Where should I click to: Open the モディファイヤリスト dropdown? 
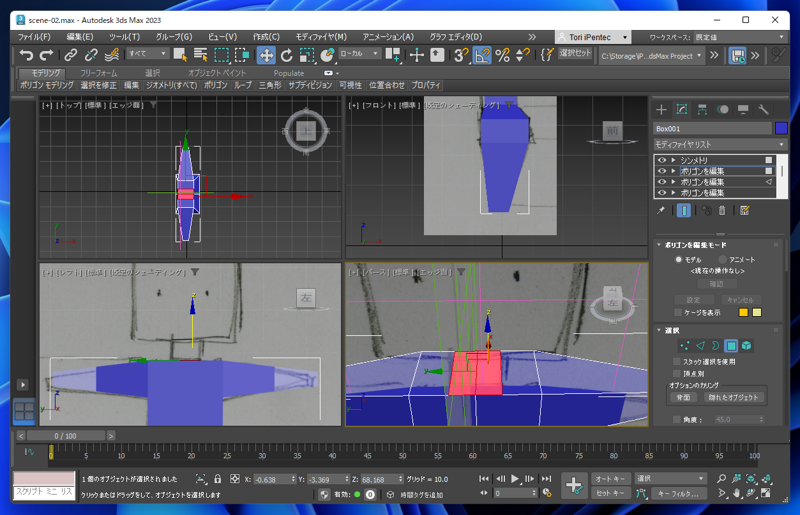pos(720,144)
